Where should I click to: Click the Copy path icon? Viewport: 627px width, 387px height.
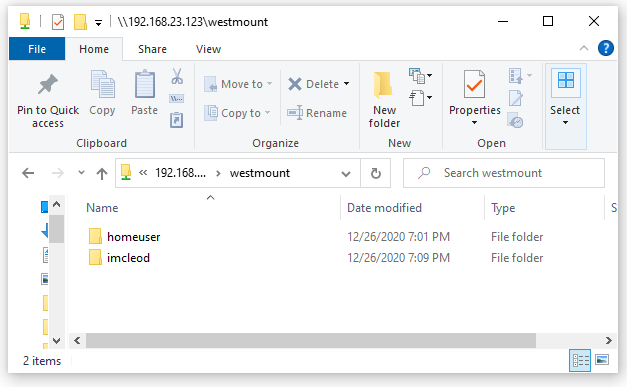click(x=177, y=98)
